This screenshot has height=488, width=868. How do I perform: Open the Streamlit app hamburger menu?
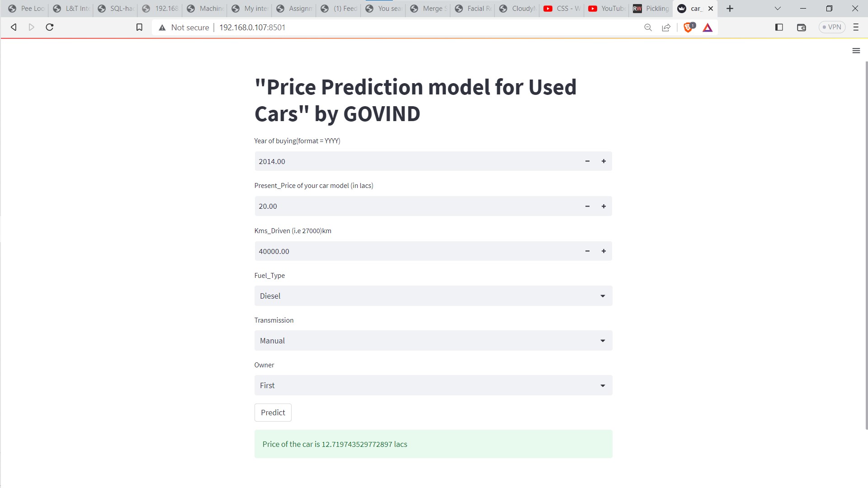[856, 51]
